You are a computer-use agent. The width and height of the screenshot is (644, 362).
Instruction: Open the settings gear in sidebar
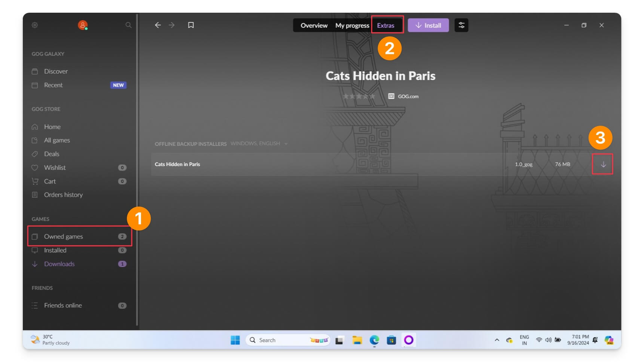pyautogui.click(x=35, y=25)
